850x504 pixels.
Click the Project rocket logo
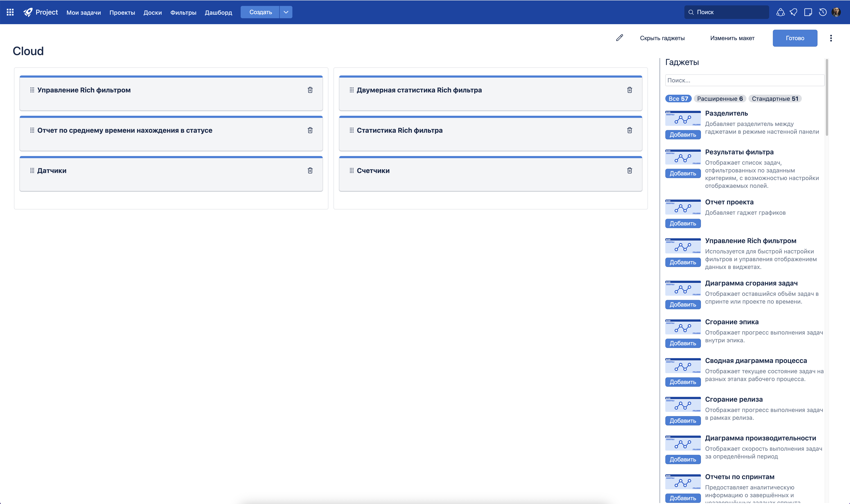[28, 12]
